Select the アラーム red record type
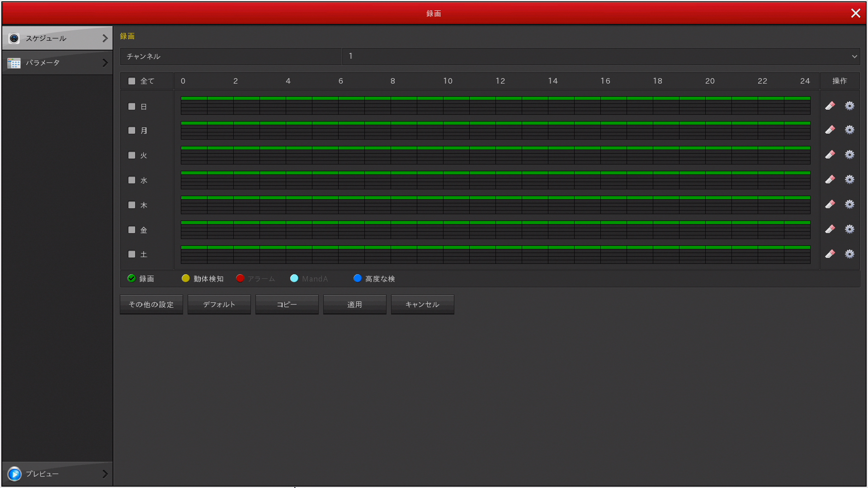868x488 pixels. pos(240,278)
